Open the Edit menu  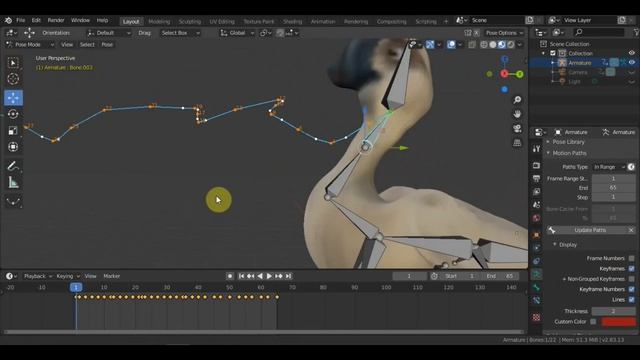pyautogui.click(x=36, y=20)
